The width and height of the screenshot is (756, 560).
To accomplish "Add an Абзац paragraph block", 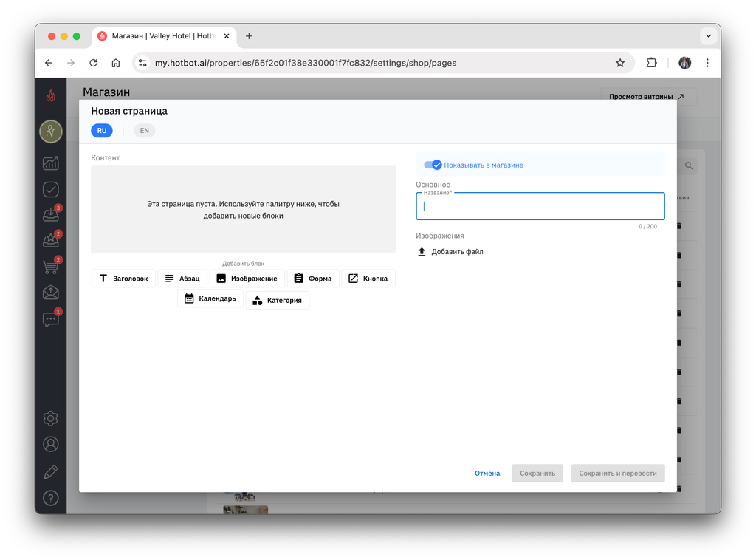I will (x=182, y=279).
